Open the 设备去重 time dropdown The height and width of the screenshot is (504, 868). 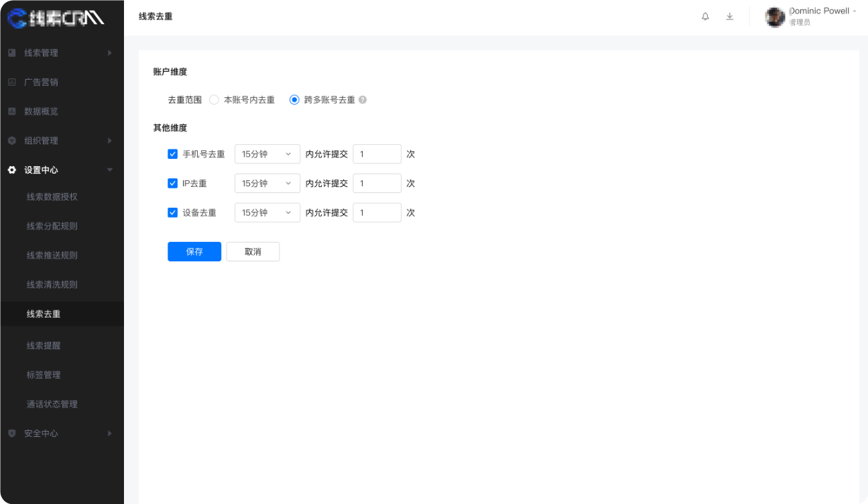(x=267, y=212)
